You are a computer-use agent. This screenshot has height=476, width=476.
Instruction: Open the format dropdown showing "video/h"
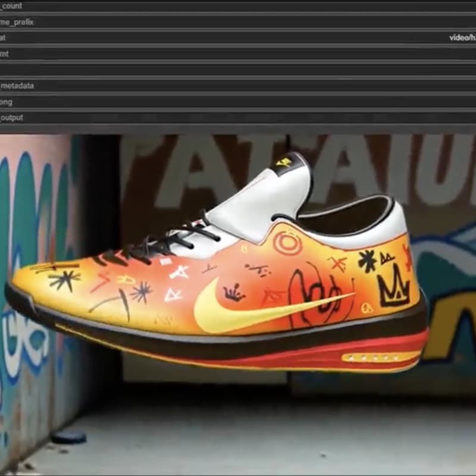[238, 38]
